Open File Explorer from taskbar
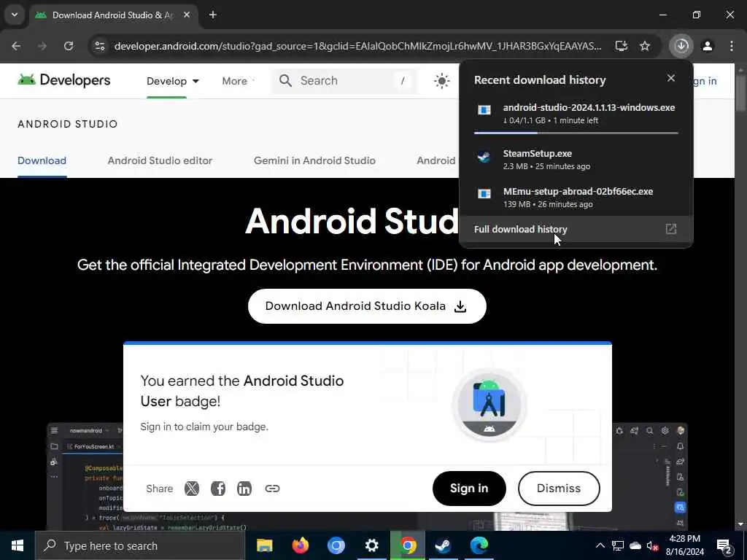Viewport: 747px width, 560px height. click(x=264, y=545)
